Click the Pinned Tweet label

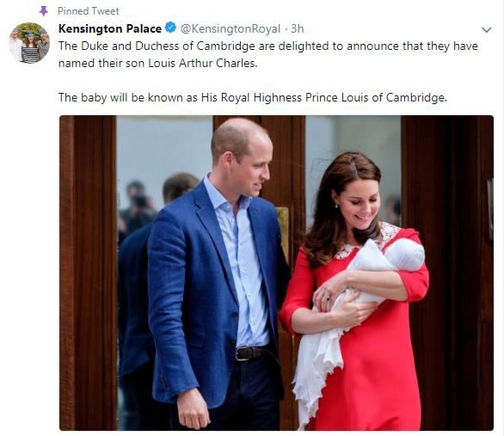point(89,11)
